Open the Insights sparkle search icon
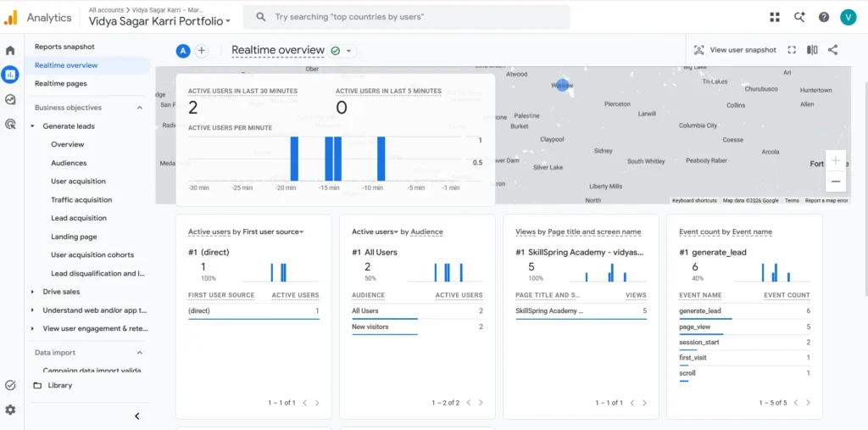 (x=799, y=17)
